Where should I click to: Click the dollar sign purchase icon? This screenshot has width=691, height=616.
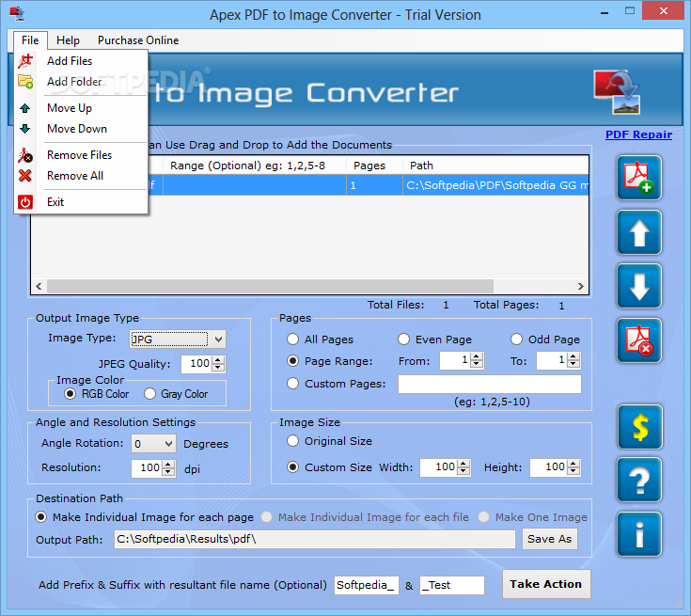(x=640, y=427)
